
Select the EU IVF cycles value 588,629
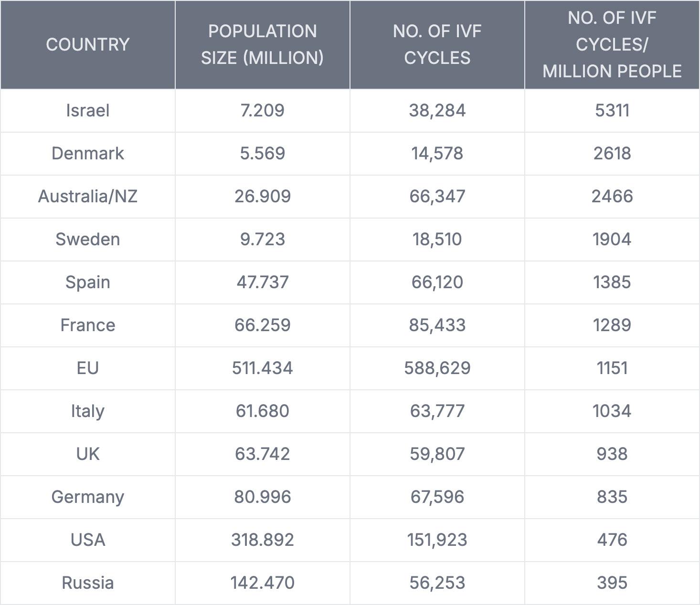click(437, 368)
